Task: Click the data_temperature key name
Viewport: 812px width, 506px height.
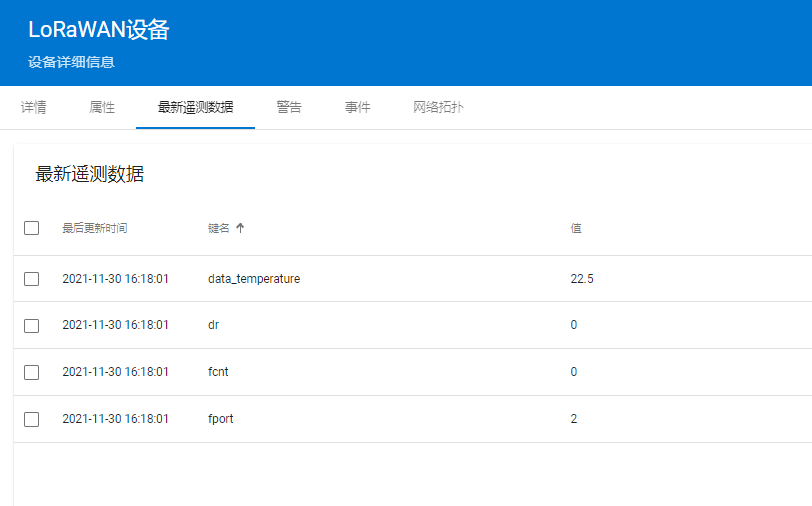Action: [x=254, y=279]
